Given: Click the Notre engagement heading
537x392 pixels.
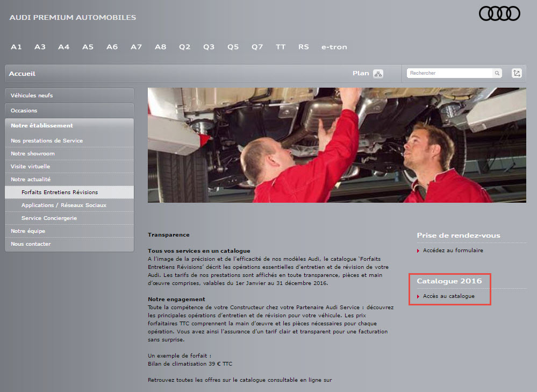Looking at the screenshot, I should pos(176,299).
